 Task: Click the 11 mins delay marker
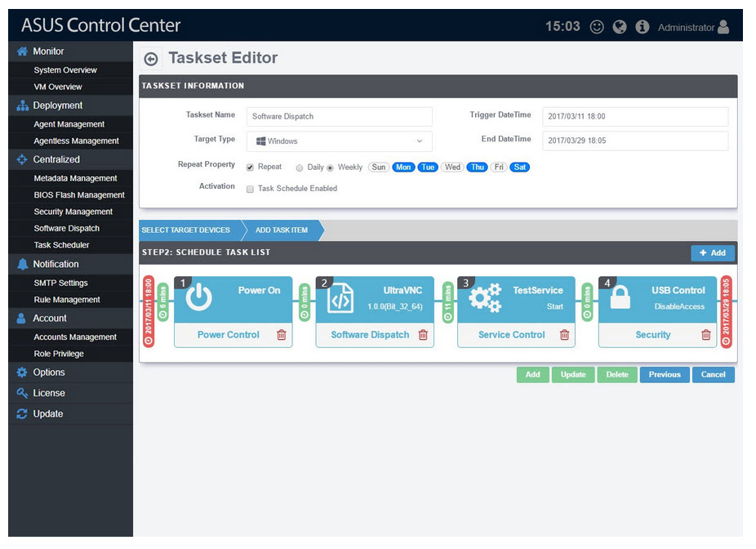(x=448, y=303)
